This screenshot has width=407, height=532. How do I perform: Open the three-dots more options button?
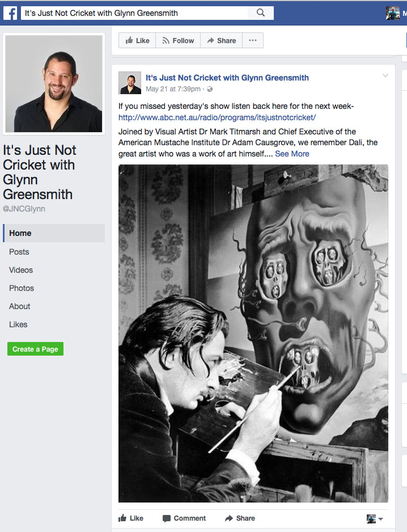tap(253, 40)
